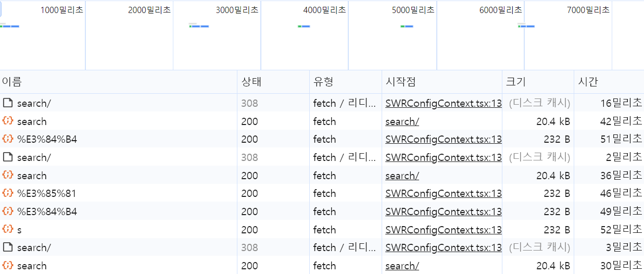Click the 16밀리초 time cell

click(x=621, y=103)
